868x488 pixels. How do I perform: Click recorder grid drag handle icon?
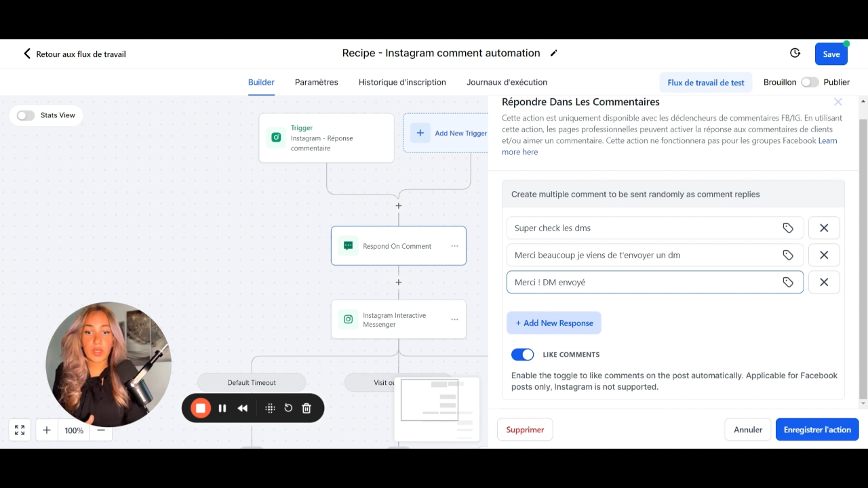pos(270,408)
